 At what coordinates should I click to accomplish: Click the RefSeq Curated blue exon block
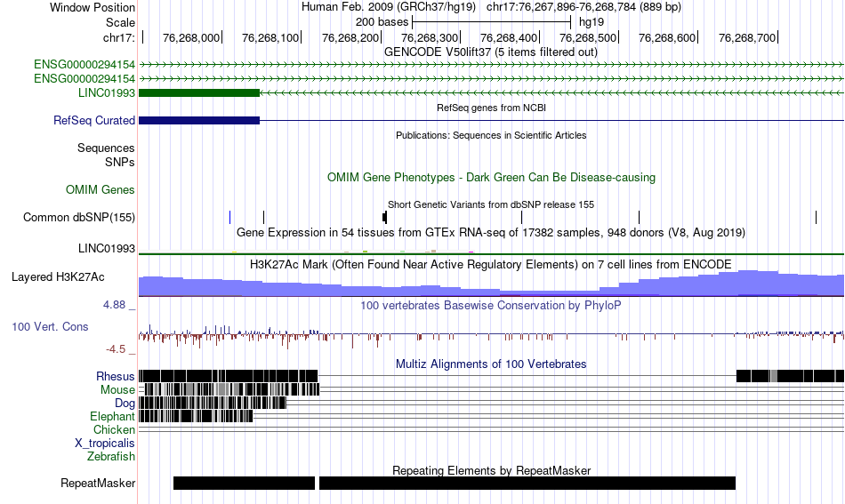click(x=199, y=120)
